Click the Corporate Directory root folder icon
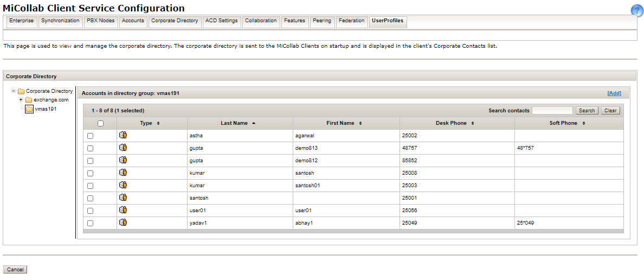Screen dimensions: 644x280 point(21,91)
